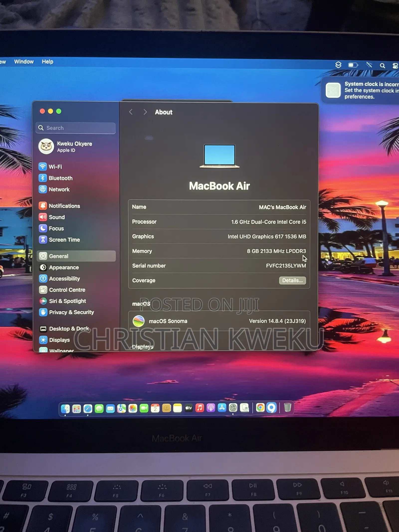This screenshot has width=399, height=532.
Task: Open the Trash in the Dock
Action: 288,407
